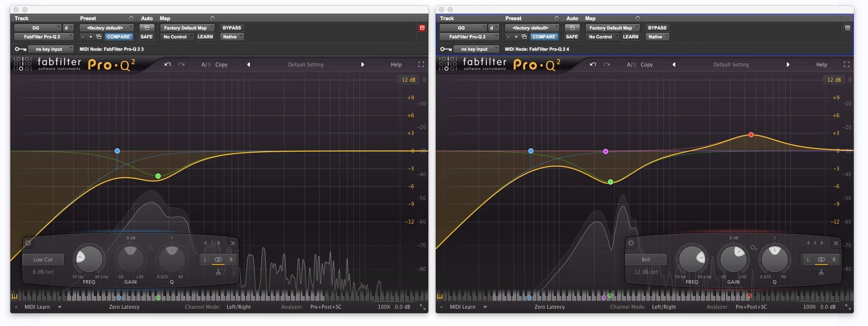Image resolution: width=868 pixels, height=326 pixels.
Task: Close the band 2 panel in the DG window
Action: [233, 243]
